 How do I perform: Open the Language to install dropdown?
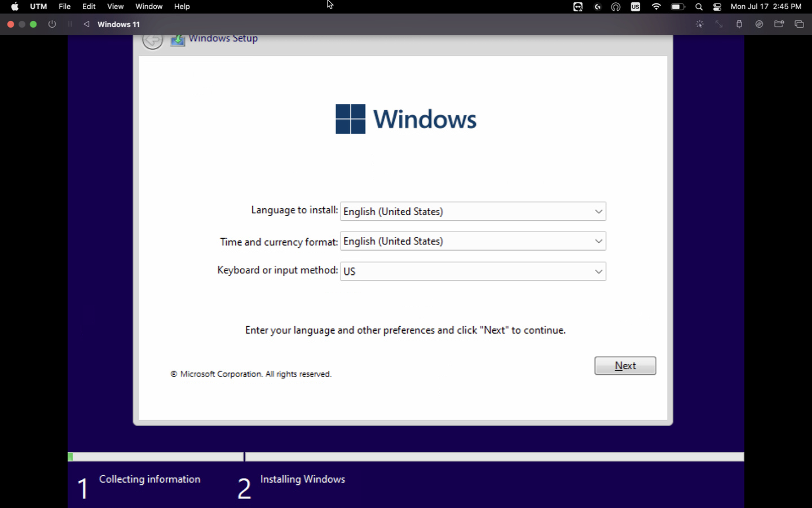coord(473,212)
